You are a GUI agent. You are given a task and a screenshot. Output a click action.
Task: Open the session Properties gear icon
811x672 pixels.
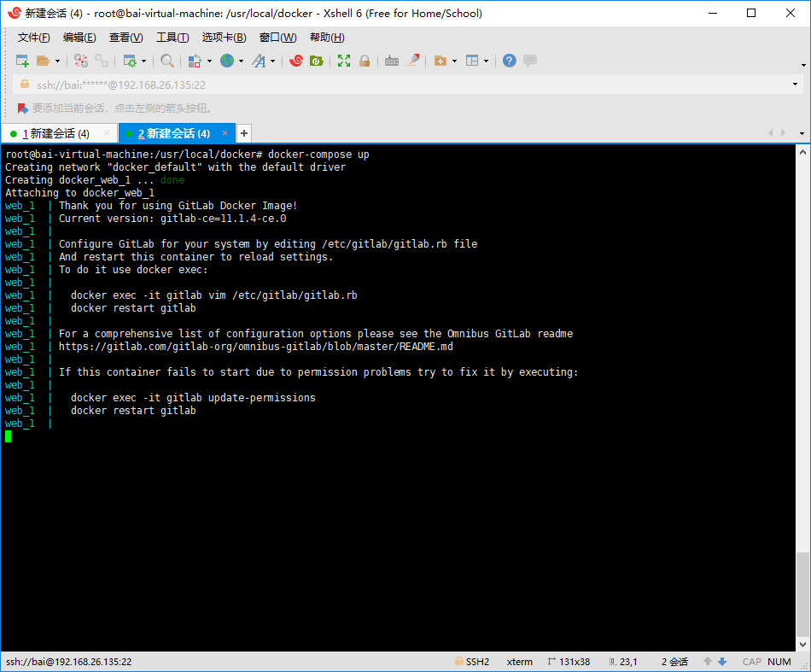click(129, 61)
